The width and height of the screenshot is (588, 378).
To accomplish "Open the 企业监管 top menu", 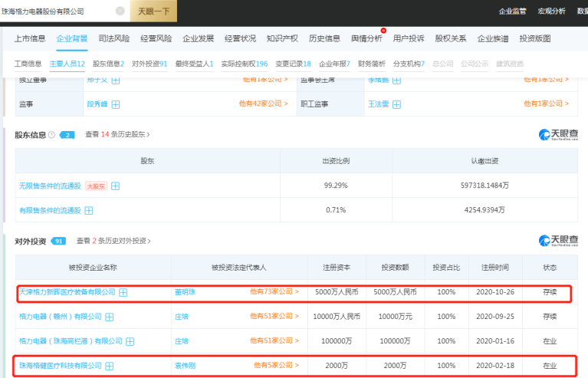I will point(512,12).
